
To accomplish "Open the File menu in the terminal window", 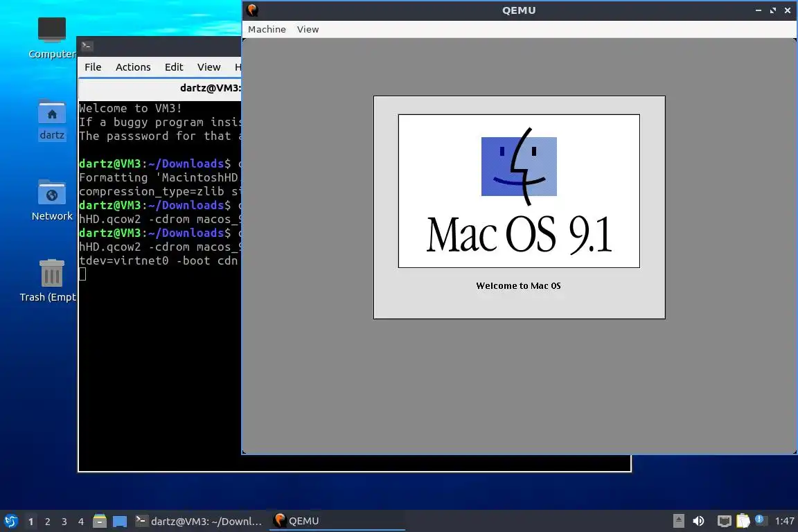I will pyautogui.click(x=93, y=67).
